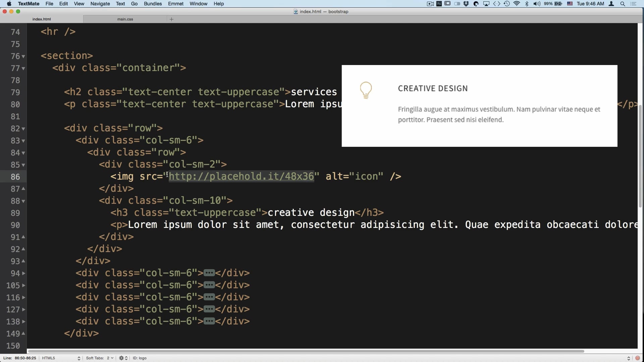
Task: Click the horizontal scrollbar at the bottom
Action: [x=305, y=351]
